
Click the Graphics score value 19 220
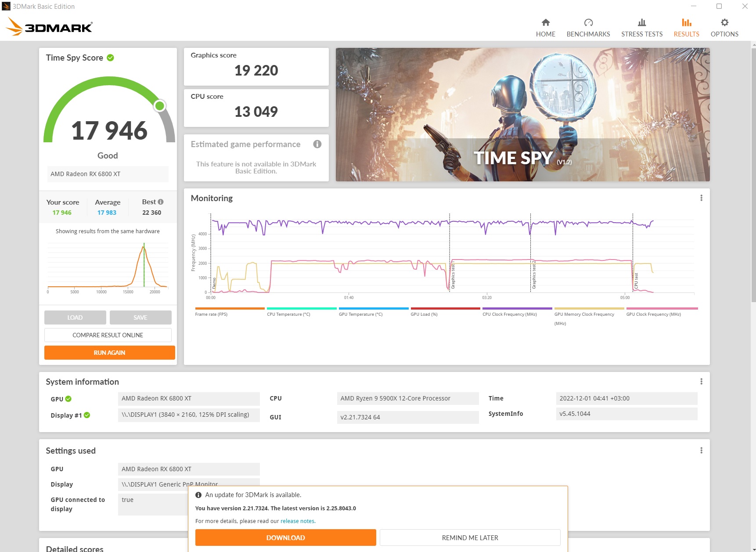[x=256, y=70]
